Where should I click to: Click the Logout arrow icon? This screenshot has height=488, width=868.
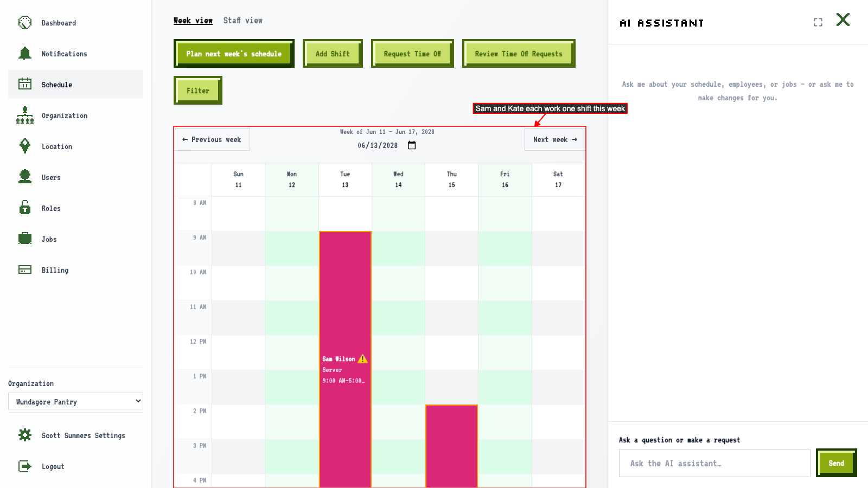[25, 466]
